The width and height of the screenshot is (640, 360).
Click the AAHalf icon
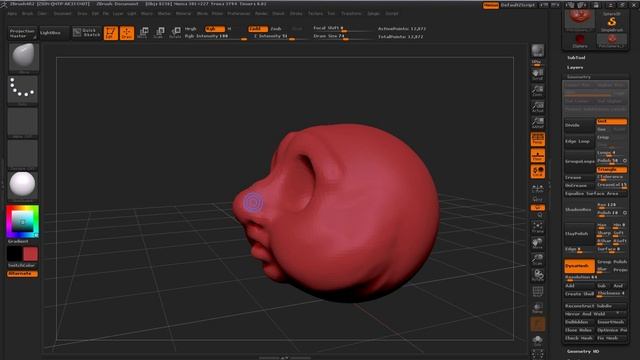tap(538, 123)
